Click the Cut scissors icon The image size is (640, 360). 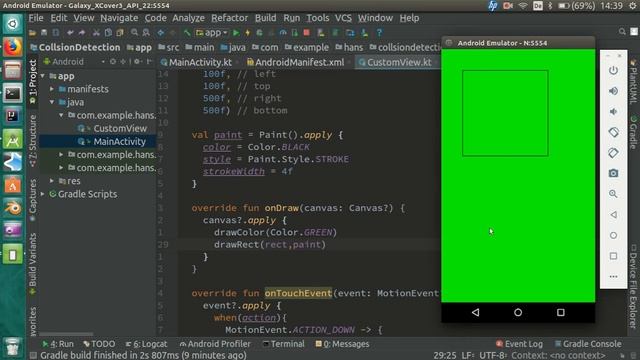(96, 33)
